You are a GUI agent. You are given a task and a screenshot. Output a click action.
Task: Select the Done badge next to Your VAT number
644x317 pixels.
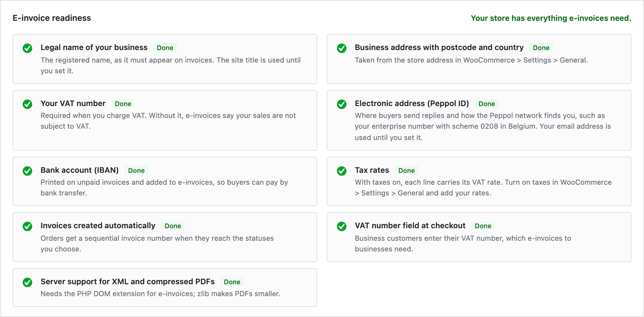coord(123,104)
